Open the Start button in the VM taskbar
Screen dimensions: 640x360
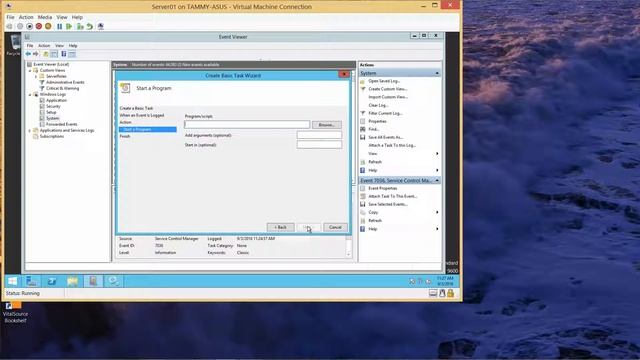(x=13, y=281)
